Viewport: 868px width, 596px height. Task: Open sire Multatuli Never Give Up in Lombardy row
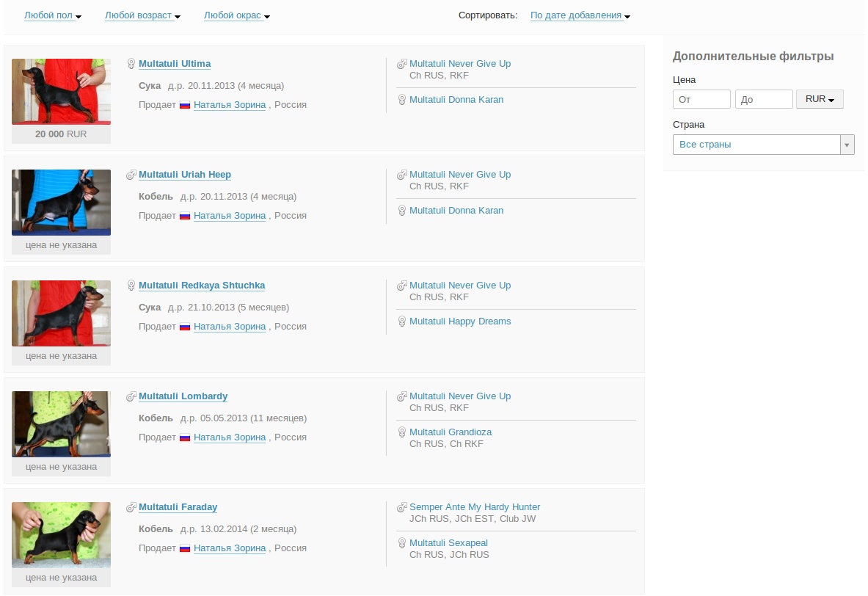pyautogui.click(x=460, y=396)
